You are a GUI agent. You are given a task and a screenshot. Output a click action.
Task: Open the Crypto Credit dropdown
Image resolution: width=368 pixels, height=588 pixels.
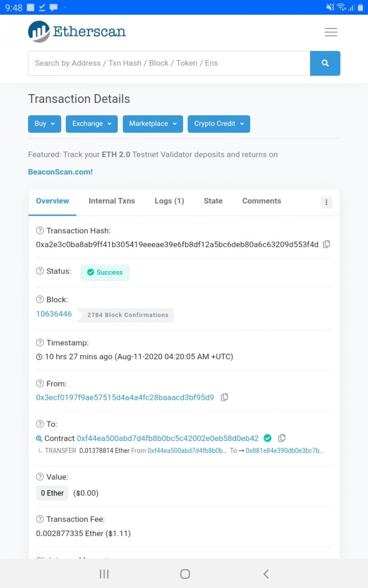click(218, 124)
